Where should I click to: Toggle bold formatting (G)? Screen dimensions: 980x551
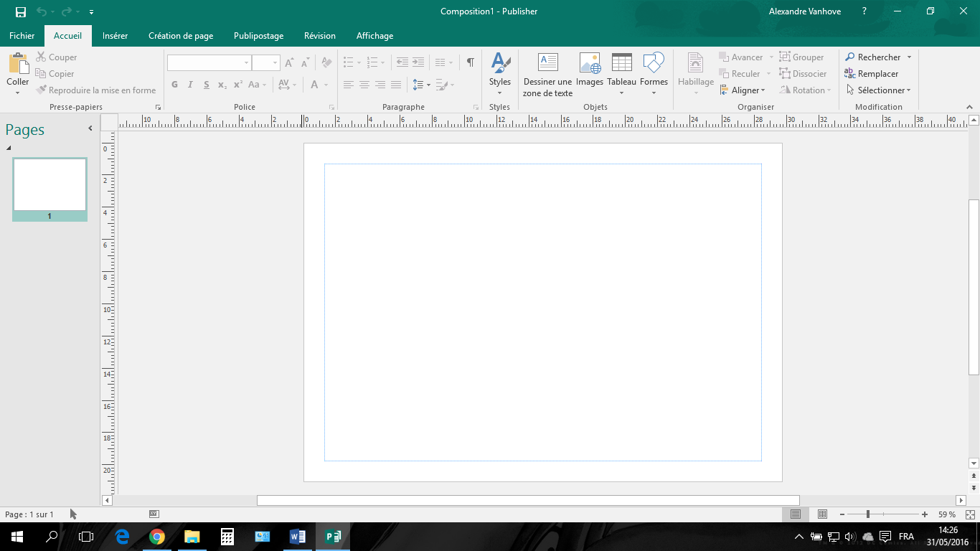click(174, 85)
